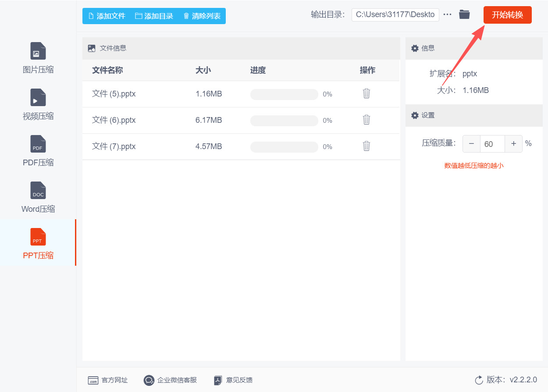
Task: Click the version text v2.2.2.0
Action: coord(523,380)
